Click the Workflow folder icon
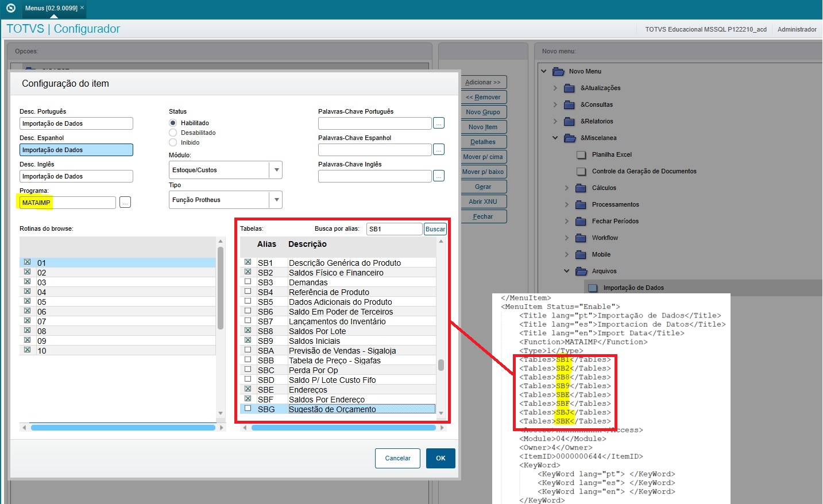The image size is (823, 504). tap(581, 238)
